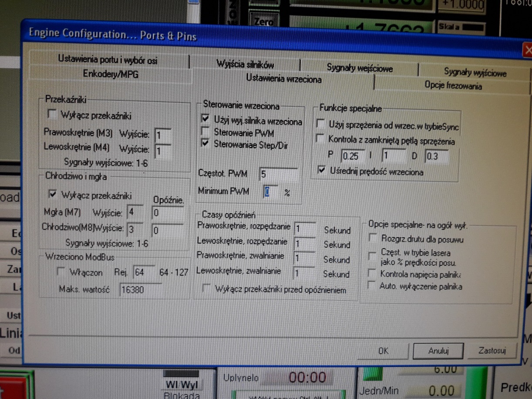The width and height of the screenshot is (532, 399).
Task: Switch to the Wyjścia silników tab
Action: [245, 64]
